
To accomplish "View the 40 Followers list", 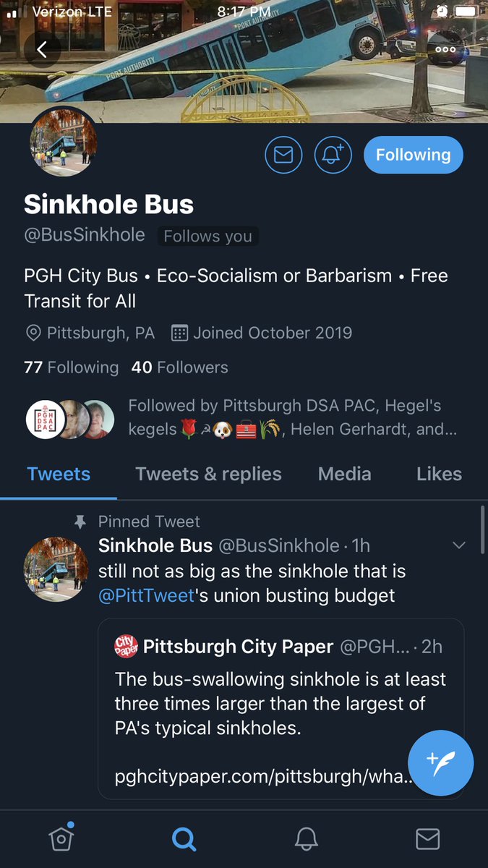I will 179,367.
